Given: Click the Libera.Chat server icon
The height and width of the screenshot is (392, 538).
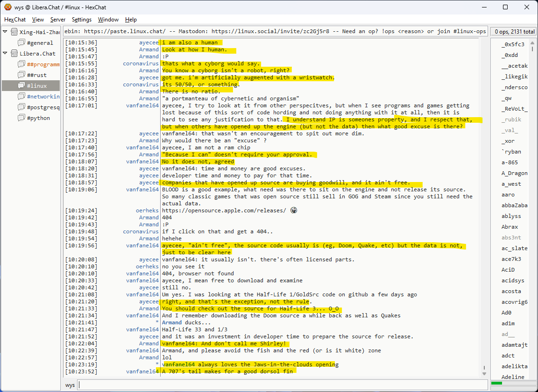Looking at the screenshot, I should click(14, 54).
